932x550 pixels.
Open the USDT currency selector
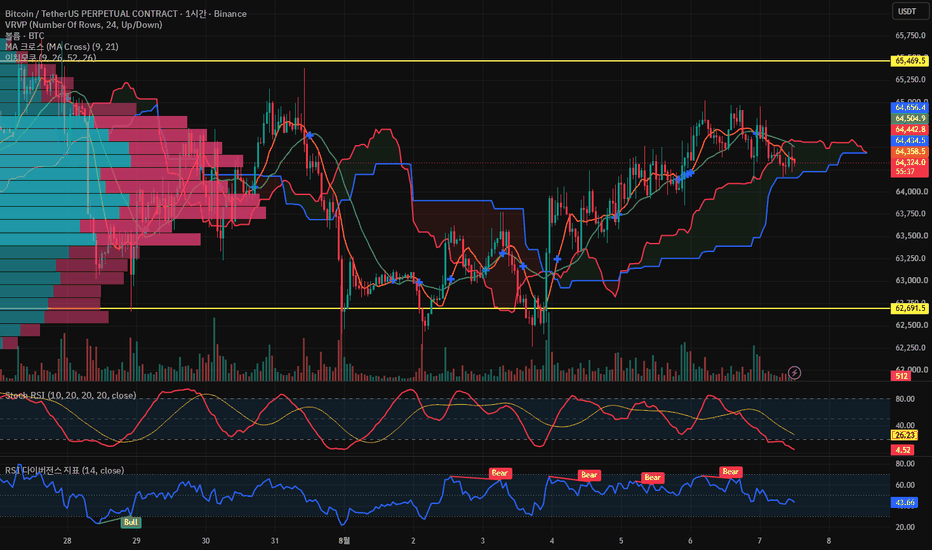click(907, 11)
